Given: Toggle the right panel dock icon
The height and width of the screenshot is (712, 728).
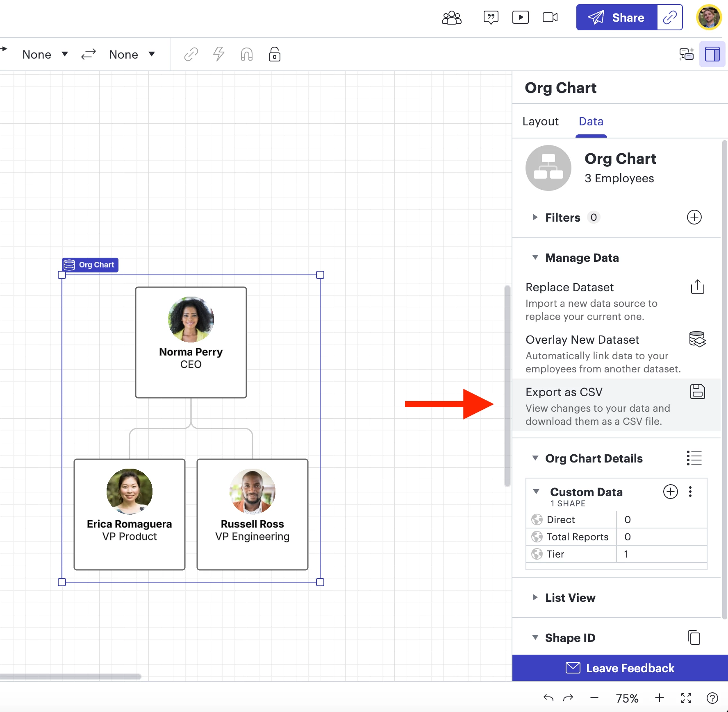Looking at the screenshot, I should click(712, 54).
